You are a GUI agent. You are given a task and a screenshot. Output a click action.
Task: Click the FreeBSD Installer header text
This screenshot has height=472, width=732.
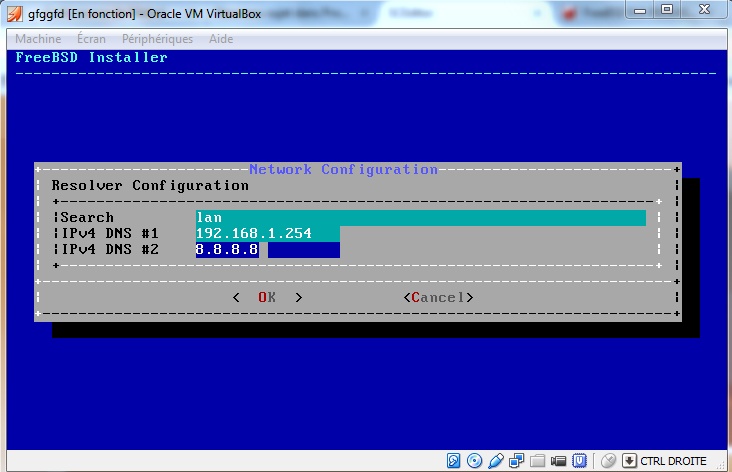[92, 57]
